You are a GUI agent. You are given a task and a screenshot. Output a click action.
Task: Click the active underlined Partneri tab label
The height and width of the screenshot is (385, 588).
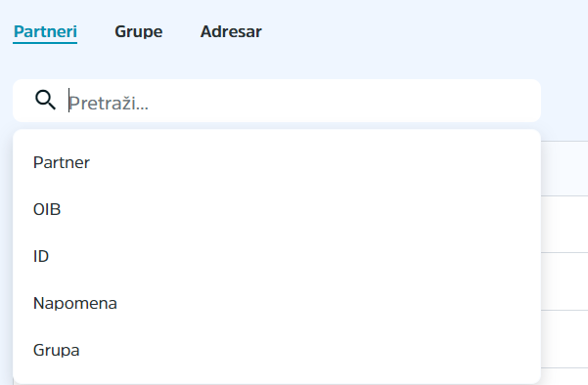[45, 31]
